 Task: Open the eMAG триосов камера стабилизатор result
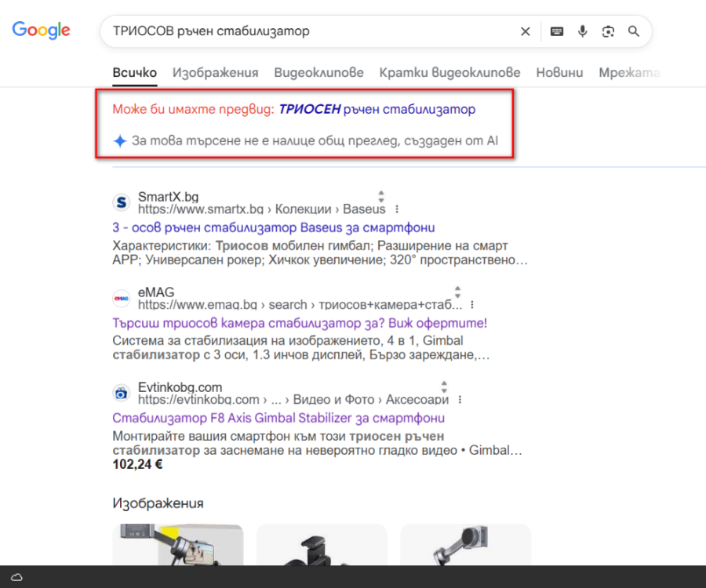point(300,323)
